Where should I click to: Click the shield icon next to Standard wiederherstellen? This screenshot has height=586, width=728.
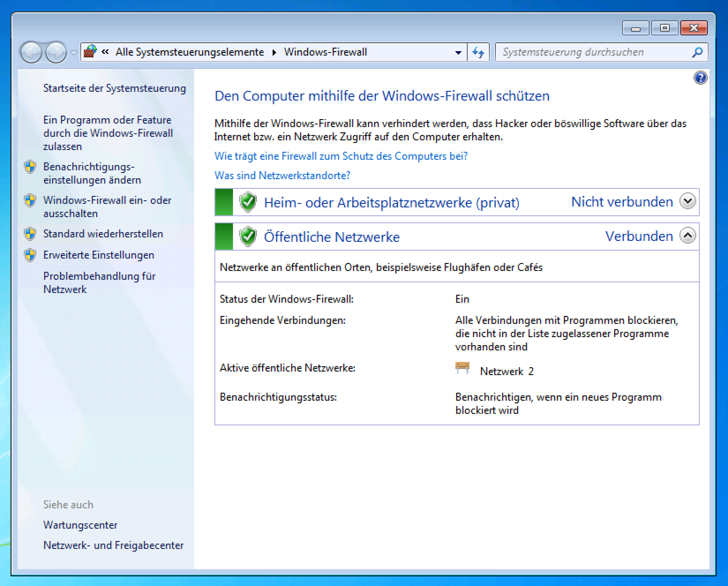click(30, 233)
